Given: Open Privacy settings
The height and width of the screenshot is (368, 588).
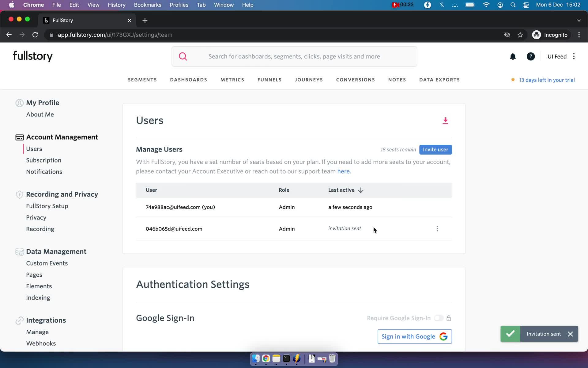Looking at the screenshot, I should tap(36, 218).
